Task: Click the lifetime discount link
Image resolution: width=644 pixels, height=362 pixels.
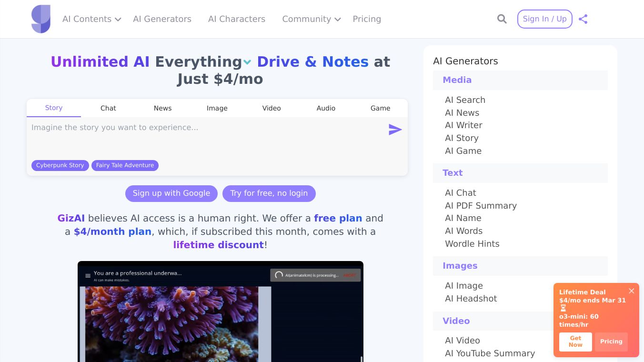Action: point(219,245)
